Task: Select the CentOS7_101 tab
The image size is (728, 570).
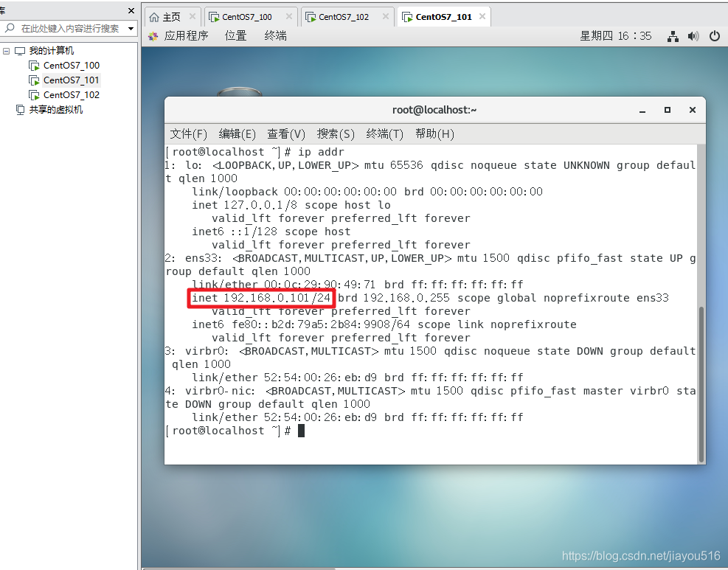Action: 443,17
